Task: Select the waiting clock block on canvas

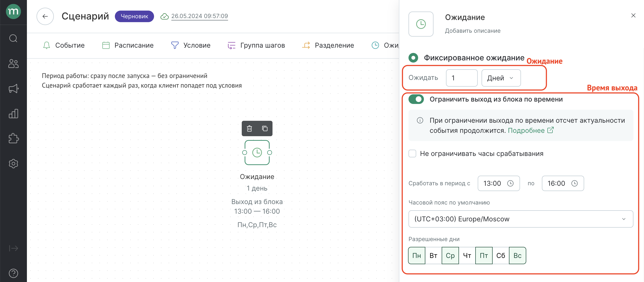Action: pyautogui.click(x=257, y=152)
